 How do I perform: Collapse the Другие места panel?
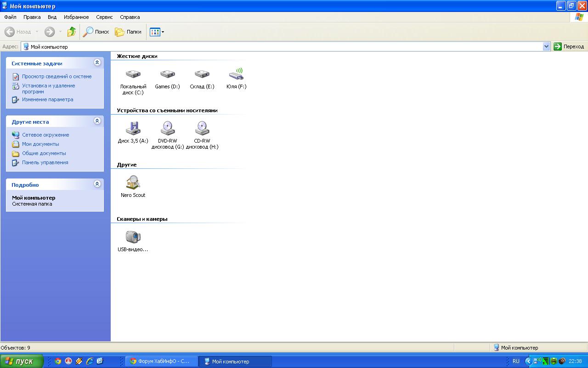(x=97, y=121)
